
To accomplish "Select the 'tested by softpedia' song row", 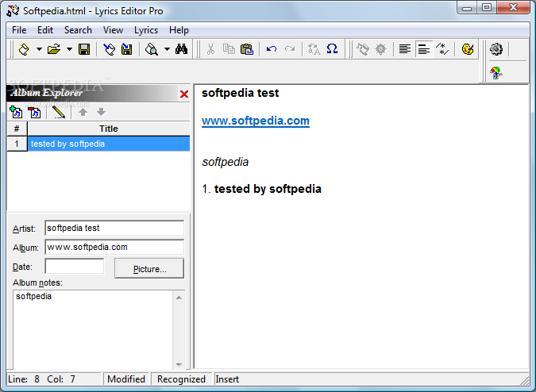I will pos(109,144).
